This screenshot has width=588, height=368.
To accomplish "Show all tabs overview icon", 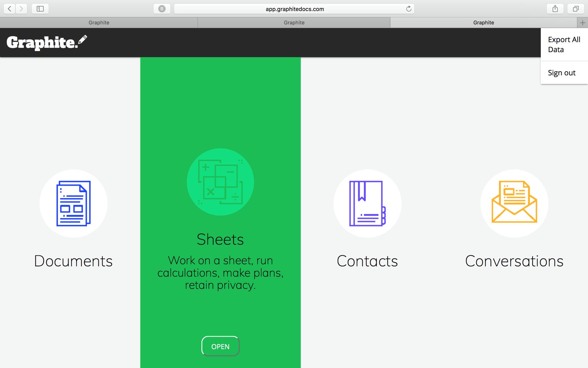I will click(576, 9).
